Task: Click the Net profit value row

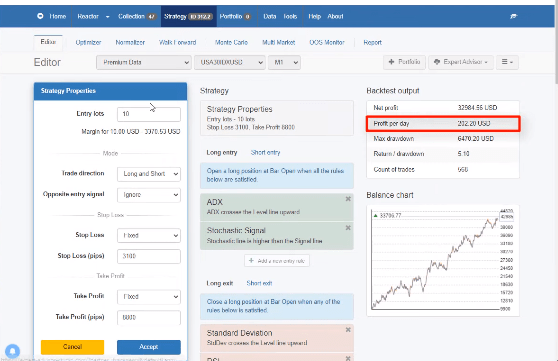Action: [x=443, y=108]
